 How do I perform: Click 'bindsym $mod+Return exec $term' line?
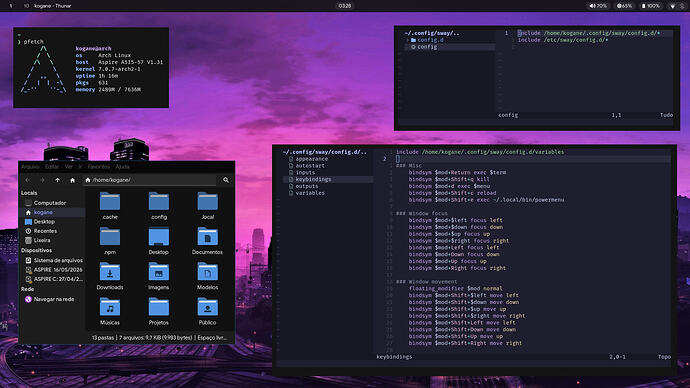tap(457, 172)
